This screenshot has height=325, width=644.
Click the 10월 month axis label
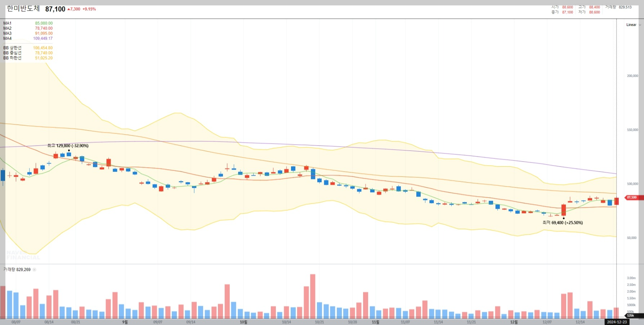pos(243,322)
